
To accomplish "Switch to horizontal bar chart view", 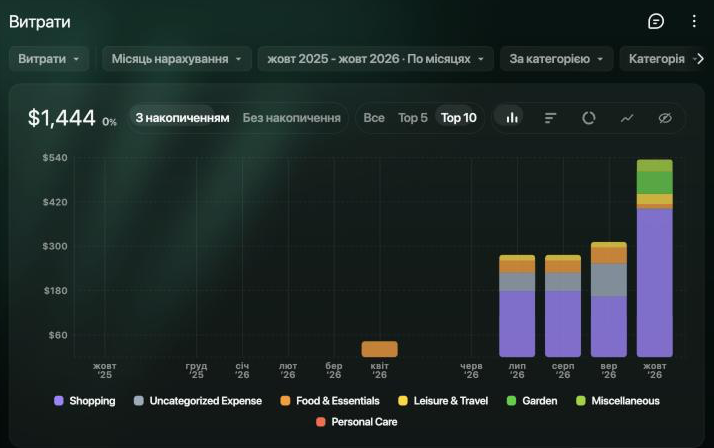I will (x=550, y=118).
